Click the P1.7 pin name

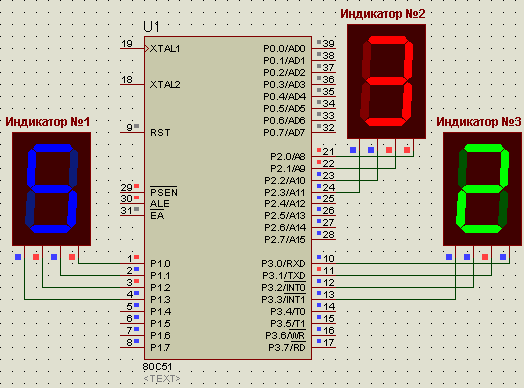[x=160, y=348]
